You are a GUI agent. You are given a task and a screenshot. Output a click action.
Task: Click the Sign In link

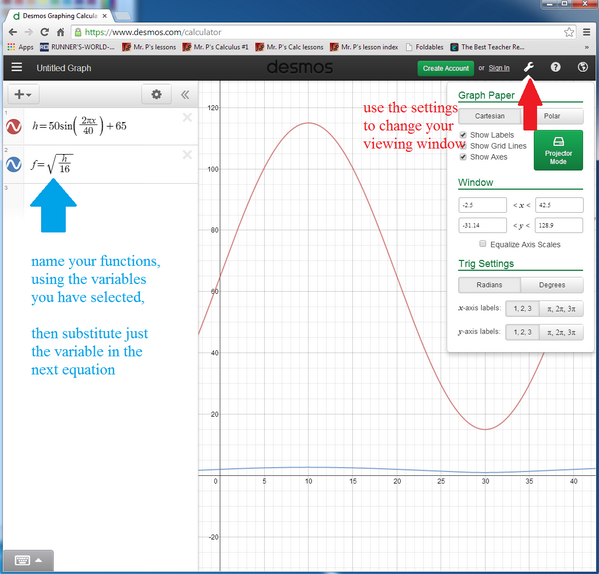[499, 68]
